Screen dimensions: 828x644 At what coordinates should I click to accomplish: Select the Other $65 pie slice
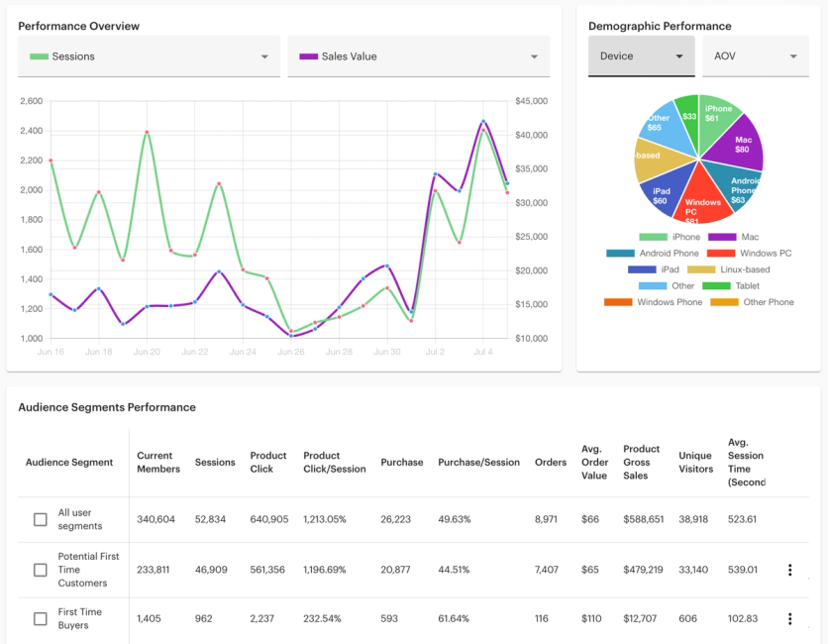[667, 127]
